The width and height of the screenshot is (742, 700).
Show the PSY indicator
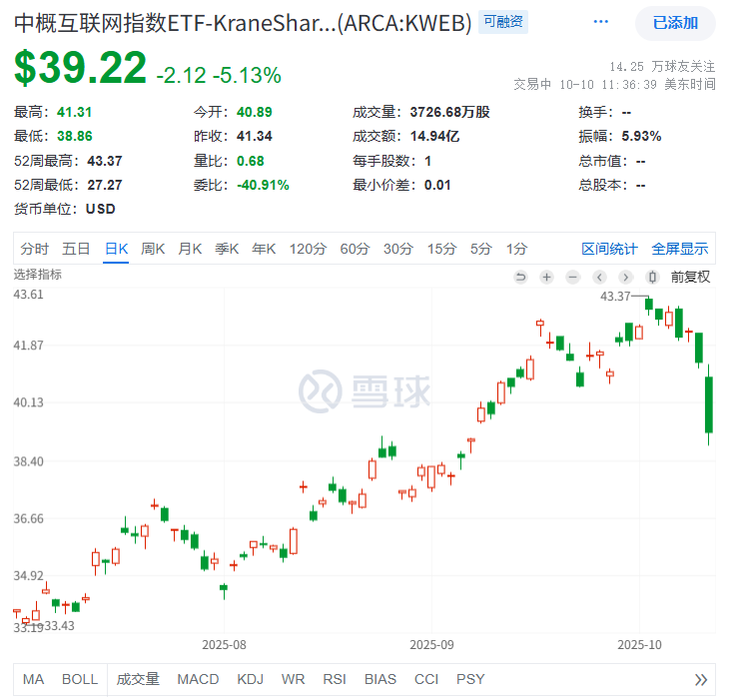(x=470, y=680)
